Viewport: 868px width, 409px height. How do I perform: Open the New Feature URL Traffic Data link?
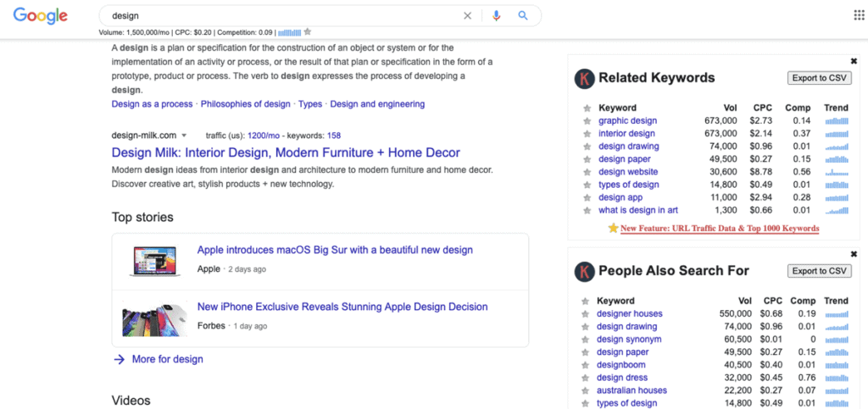pyautogui.click(x=720, y=229)
